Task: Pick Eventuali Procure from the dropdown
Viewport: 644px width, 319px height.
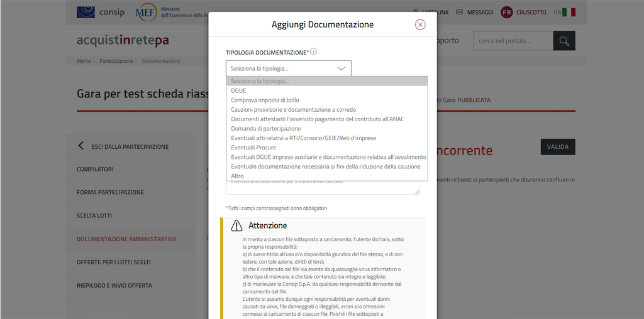Action: click(253, 147)
